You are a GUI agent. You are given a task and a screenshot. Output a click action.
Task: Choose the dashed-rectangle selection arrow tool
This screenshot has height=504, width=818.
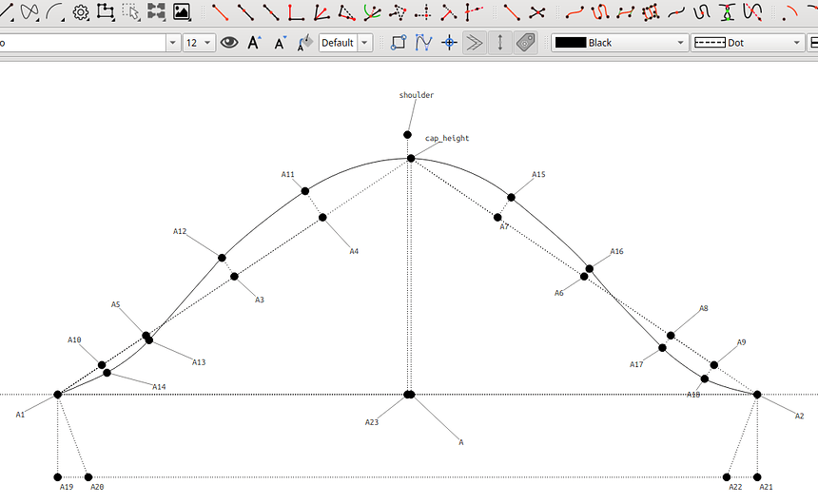131,11
